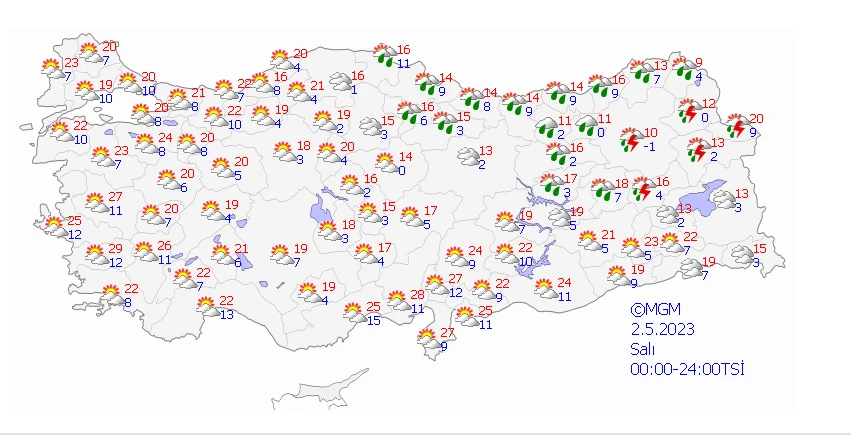Click the partly sunny icon beside 25 / 12
The width and height of the screenshot is (851, 435).
56,227
